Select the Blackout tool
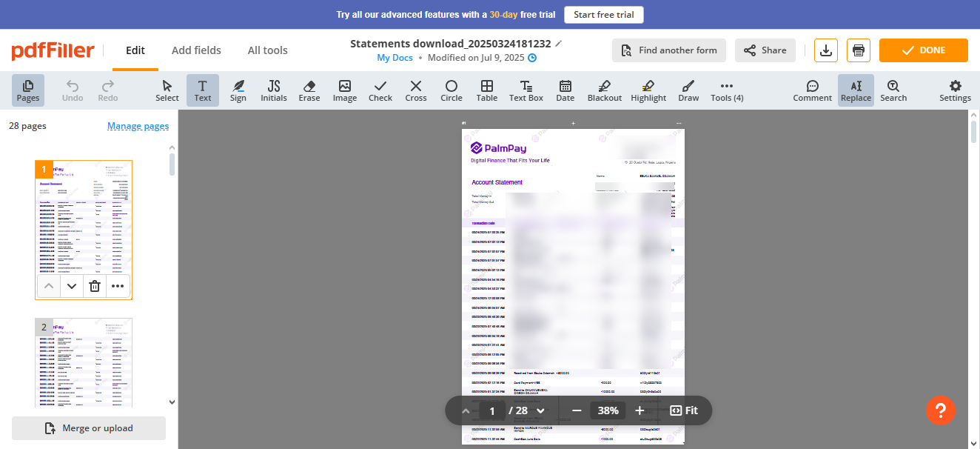 tap(604, 90)
